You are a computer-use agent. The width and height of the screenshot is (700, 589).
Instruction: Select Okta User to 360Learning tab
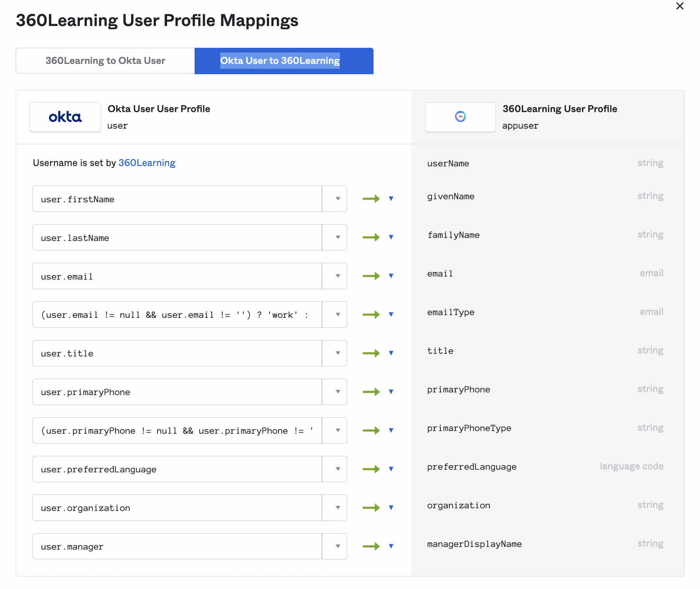tap(284, 60)
